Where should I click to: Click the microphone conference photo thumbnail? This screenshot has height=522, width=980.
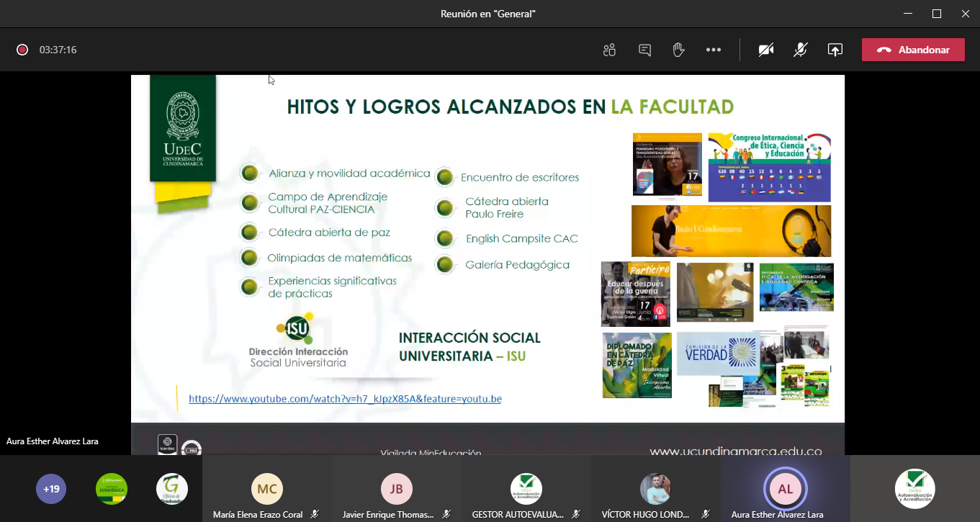(x=715, y=292)
